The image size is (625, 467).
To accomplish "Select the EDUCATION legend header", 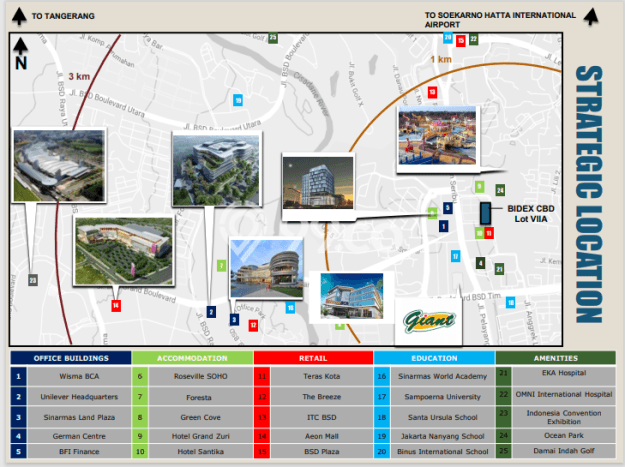I will click(x=434, y=358).
